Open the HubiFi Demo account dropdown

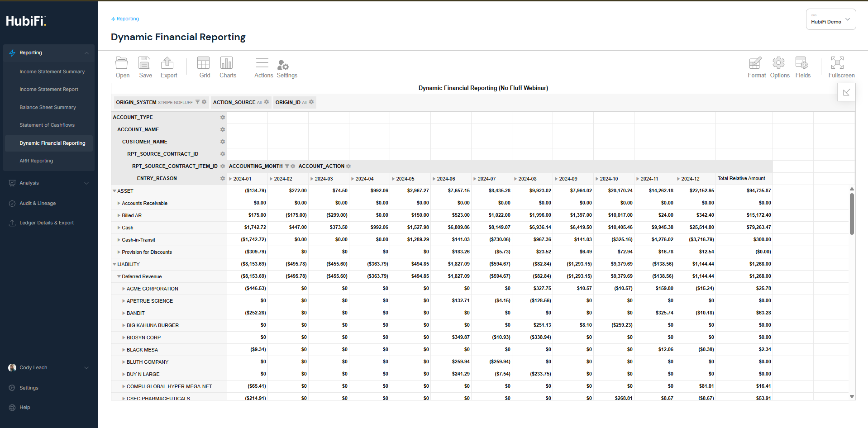coord(830,19)
